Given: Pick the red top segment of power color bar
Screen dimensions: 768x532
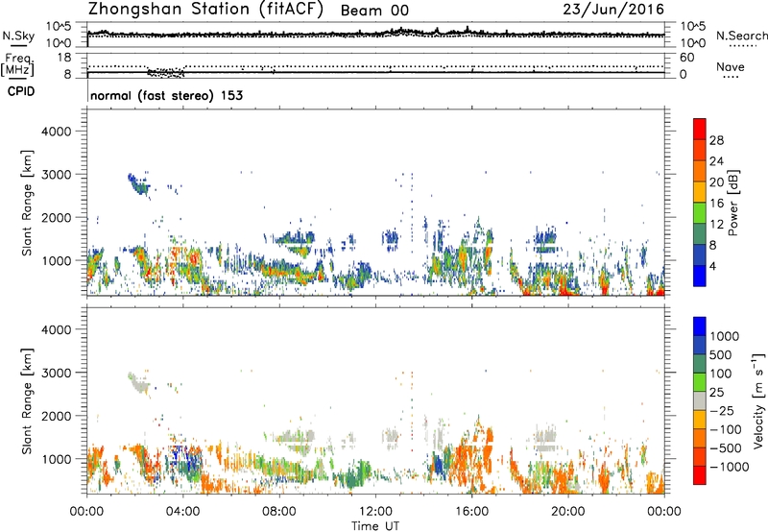Looking at the screenshot, I should [x=700, y=129].
